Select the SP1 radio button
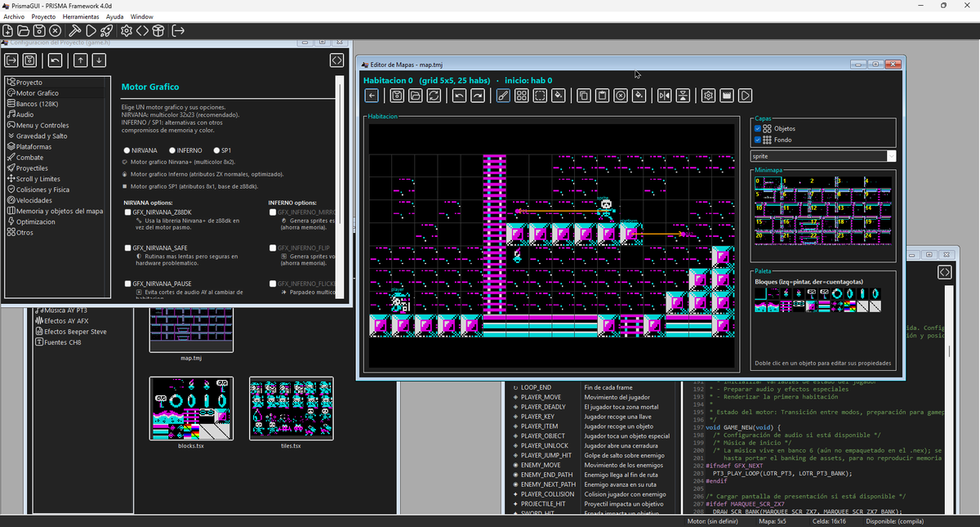 (216, 150)
